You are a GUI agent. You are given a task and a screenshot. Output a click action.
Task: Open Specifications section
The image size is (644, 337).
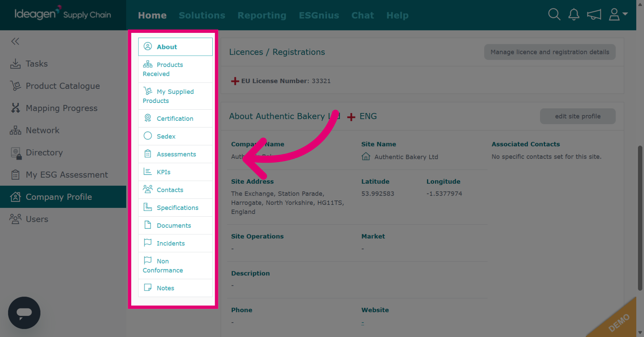click(175, 208)
